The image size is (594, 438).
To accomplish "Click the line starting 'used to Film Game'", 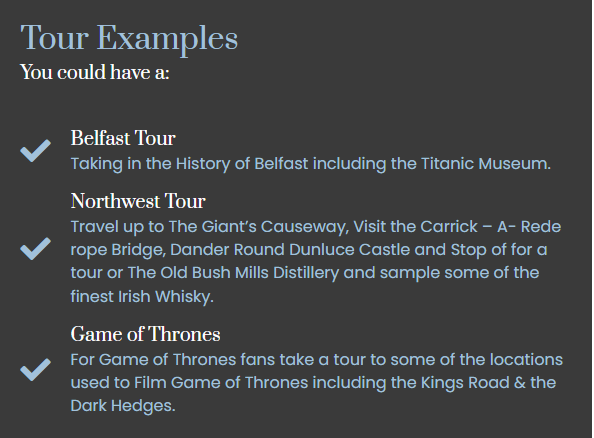I will 313,383.
